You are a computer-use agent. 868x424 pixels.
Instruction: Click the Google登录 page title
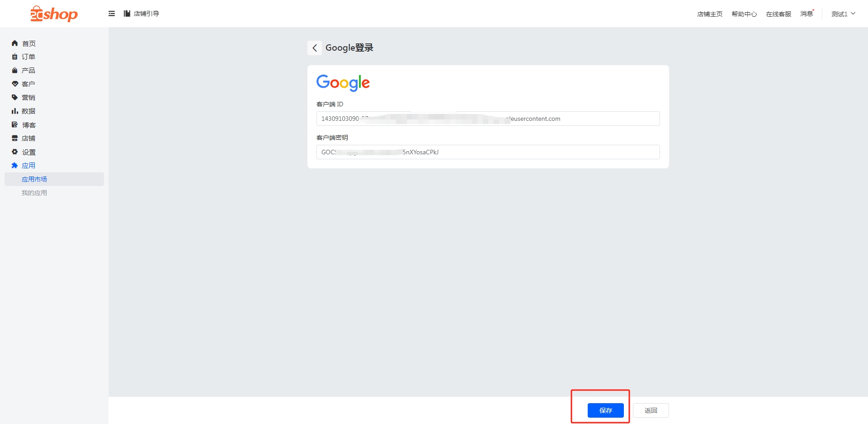pyautogui.click(x=349, y=48)
